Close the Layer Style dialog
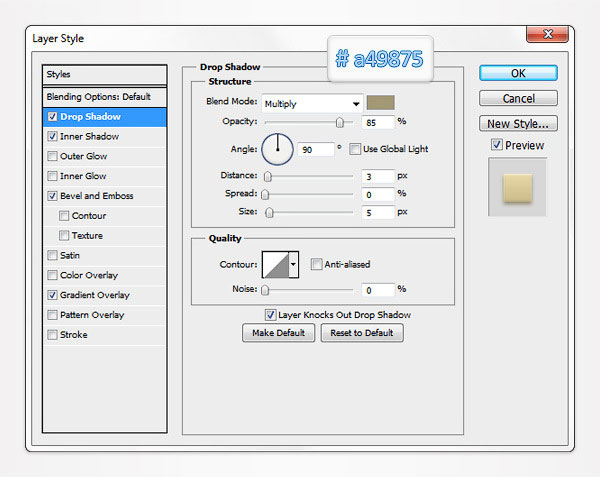The width and height of the screenshot is (600, 477). [548, 34]
